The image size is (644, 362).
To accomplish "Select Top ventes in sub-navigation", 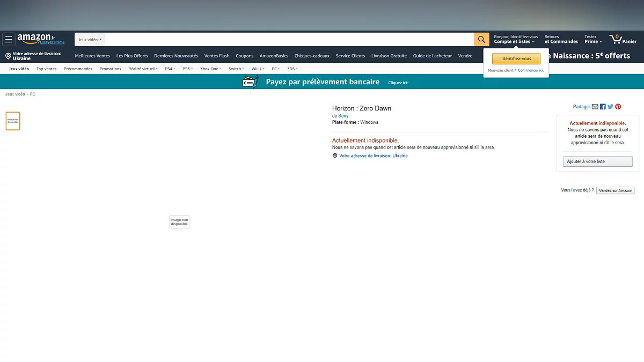I will point(46,69).
